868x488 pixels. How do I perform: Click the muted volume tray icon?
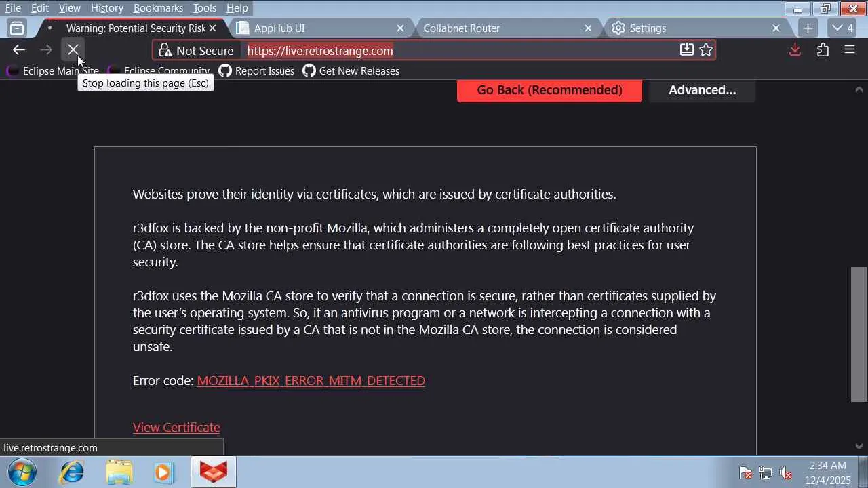coord(786,472)
